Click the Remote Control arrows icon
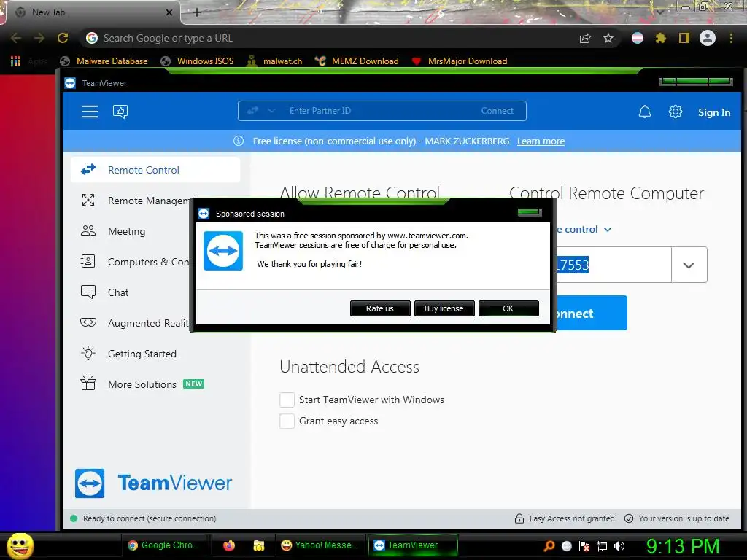 pyautogui.click(x=88, y=169)
